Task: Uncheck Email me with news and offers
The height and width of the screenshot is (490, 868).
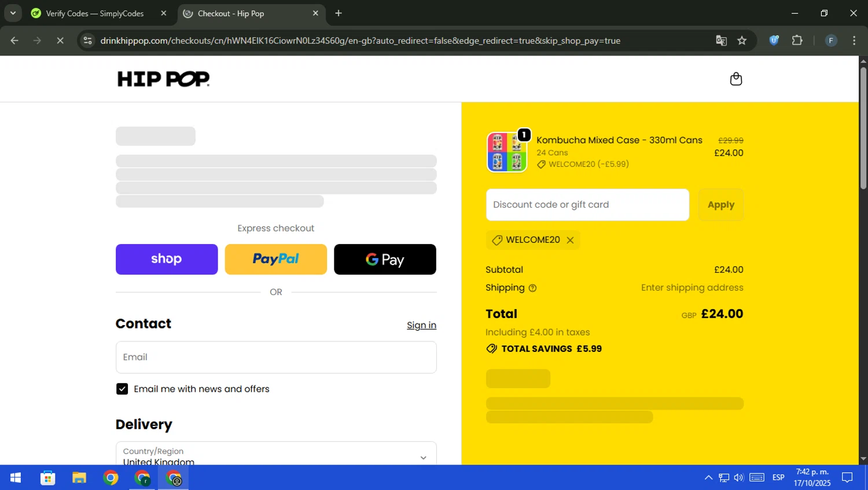Action: pyautogui.click(x=122, y=389)
